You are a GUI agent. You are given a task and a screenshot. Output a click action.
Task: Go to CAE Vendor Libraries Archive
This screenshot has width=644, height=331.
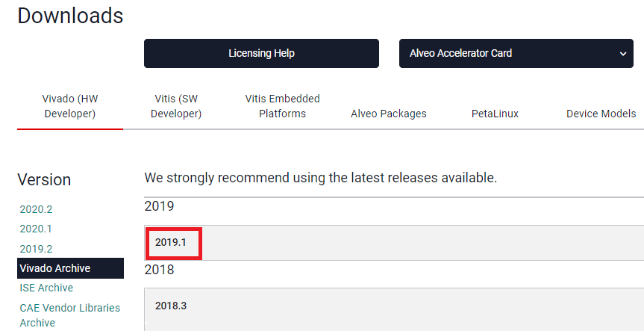point(69,315)
